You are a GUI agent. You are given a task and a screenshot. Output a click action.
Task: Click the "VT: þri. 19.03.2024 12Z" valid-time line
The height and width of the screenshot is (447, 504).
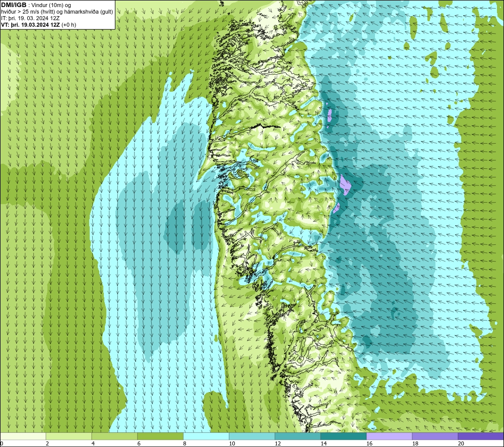click(x=31, y=24)
